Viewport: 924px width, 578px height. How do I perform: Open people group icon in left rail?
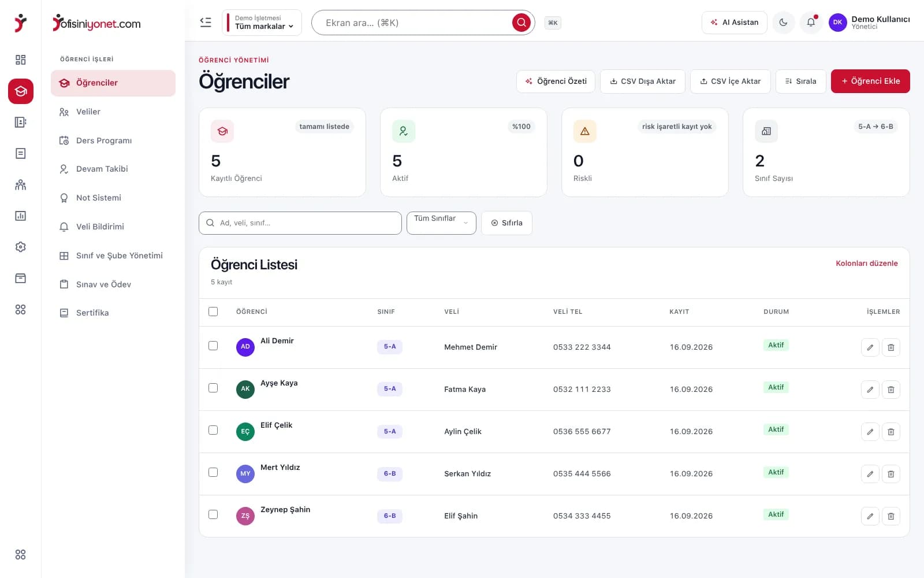tap(21, 184)
